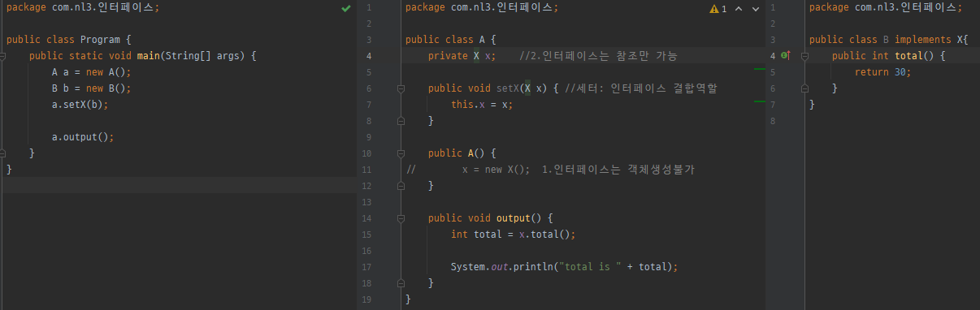Click 'private X x;' field declaration
The image size is (980, 310).
pyautogui.click(x=462, y=56)
